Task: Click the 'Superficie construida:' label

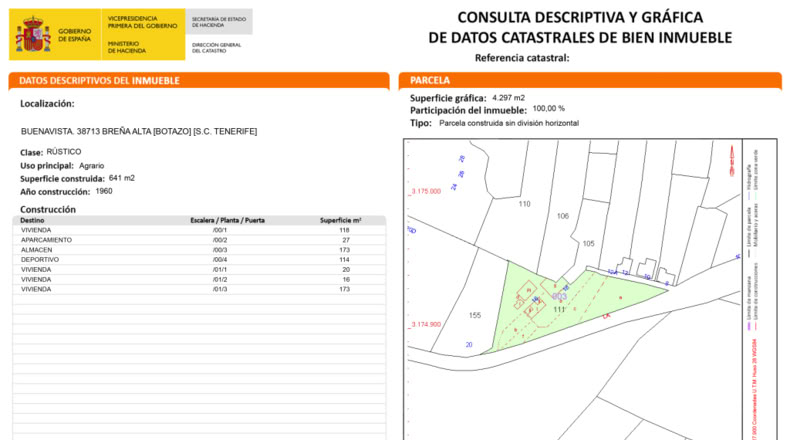Action: 62,179
